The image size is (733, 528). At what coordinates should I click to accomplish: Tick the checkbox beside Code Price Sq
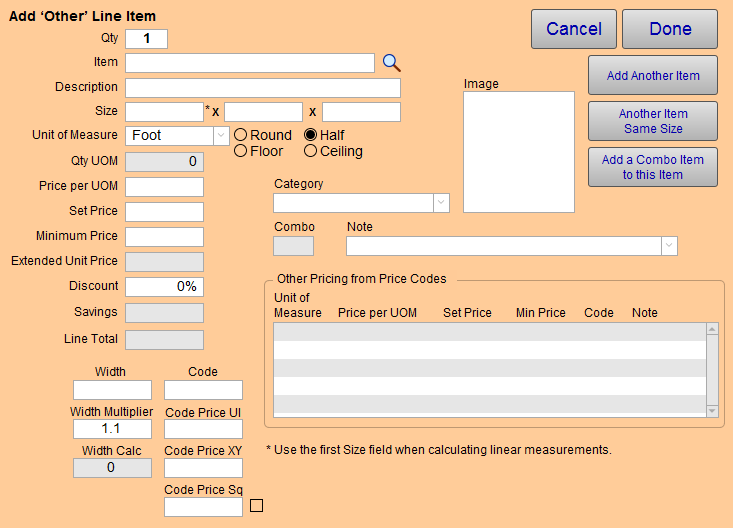[256, 505]
